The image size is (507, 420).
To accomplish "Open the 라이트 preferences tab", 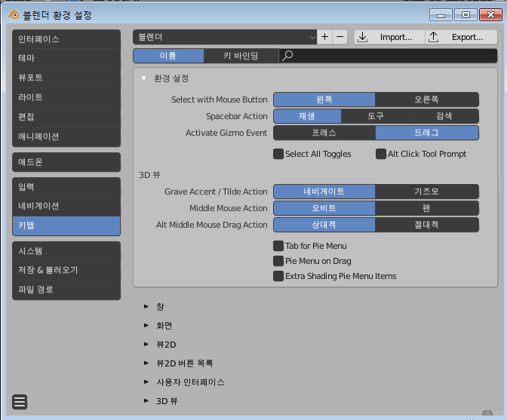I will pos(66,97).
